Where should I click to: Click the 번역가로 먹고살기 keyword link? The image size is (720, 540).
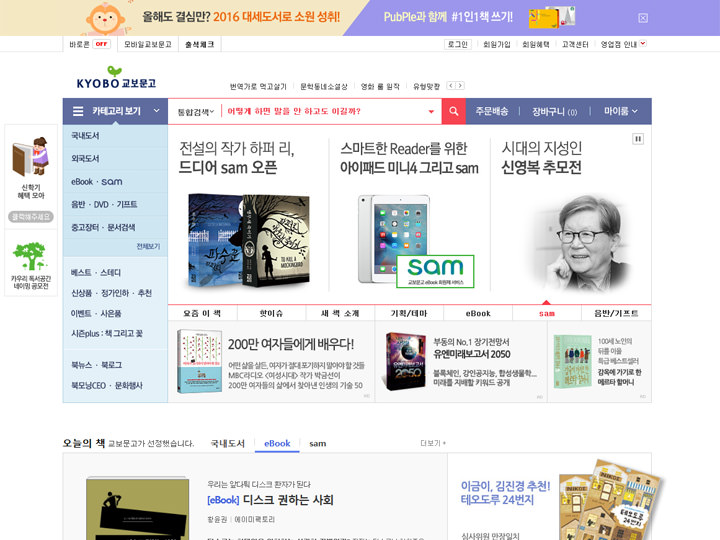click(258, 86)
